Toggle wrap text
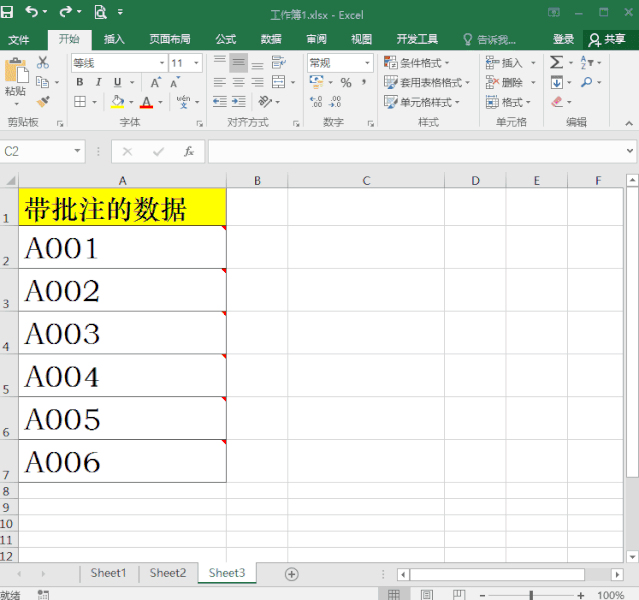 click(279, 62)
